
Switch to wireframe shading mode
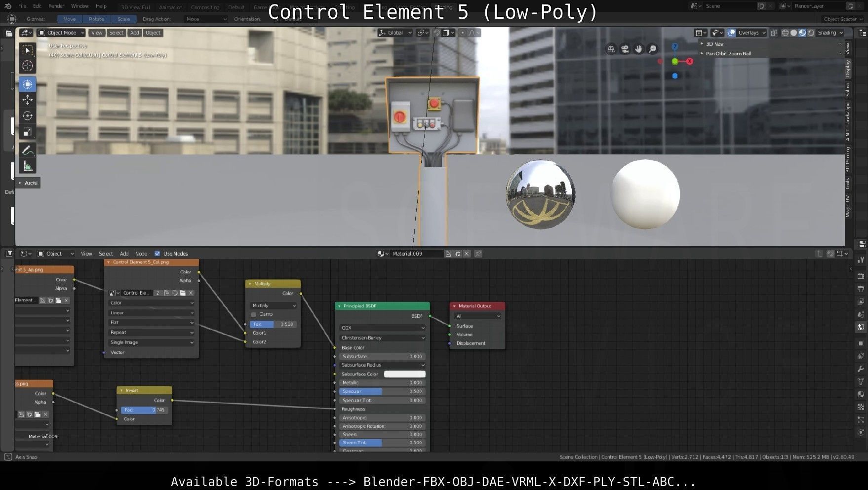[785, 33]
